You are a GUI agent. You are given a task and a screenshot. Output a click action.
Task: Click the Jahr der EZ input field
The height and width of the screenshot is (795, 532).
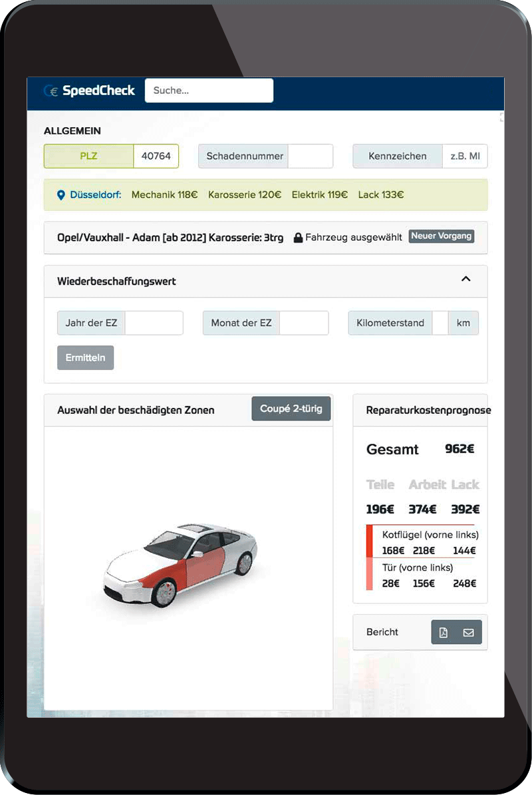tap(154, 323)
